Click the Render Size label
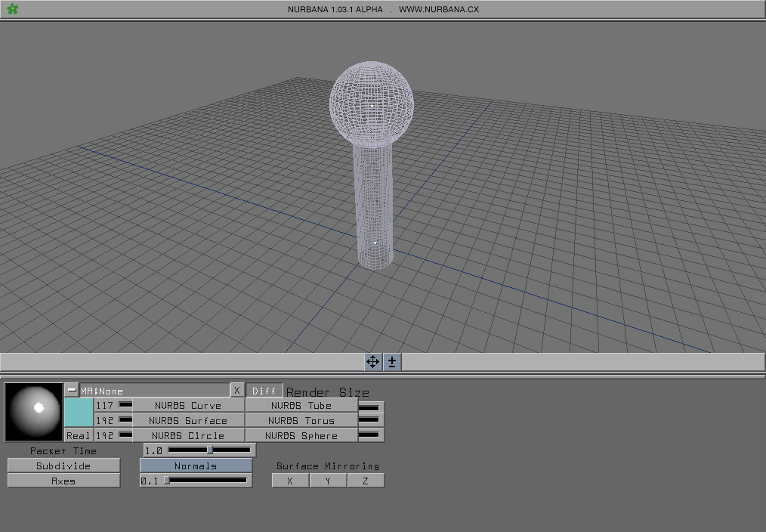This screenshot has width=766, height=532. [328, 392]
